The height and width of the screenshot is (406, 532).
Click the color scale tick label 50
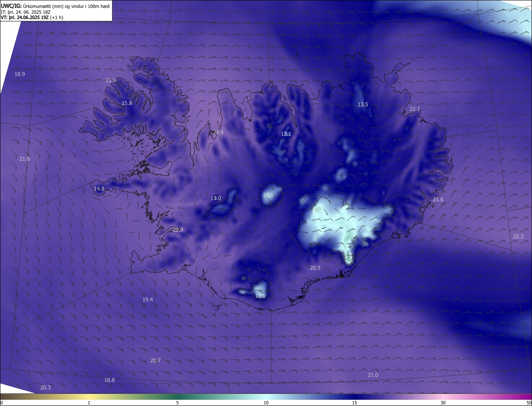coord(529,403)
